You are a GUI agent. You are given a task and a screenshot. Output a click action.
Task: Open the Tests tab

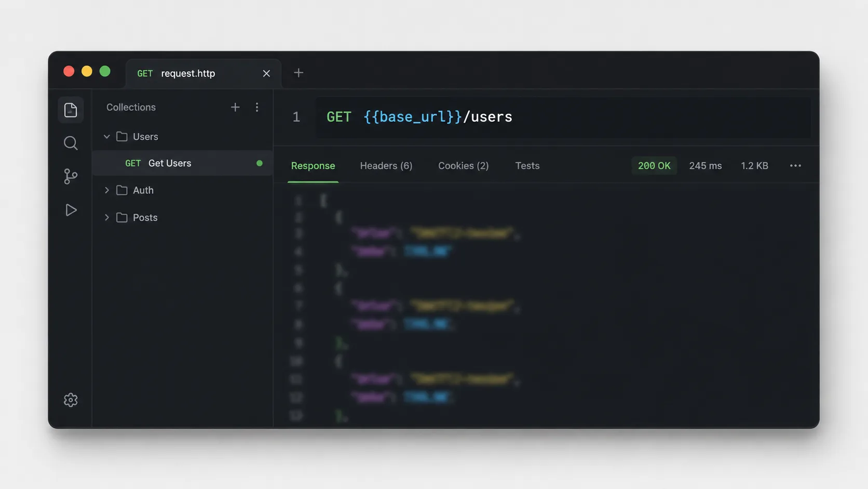tap(527, 166)
